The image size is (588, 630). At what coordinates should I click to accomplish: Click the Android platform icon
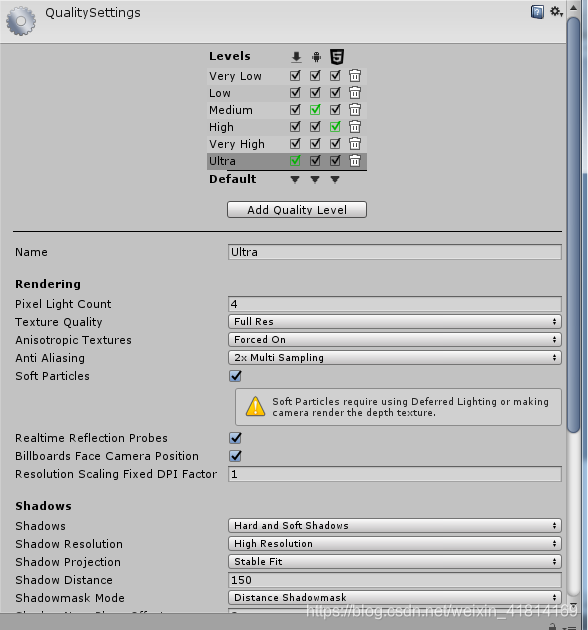point(316,57)
